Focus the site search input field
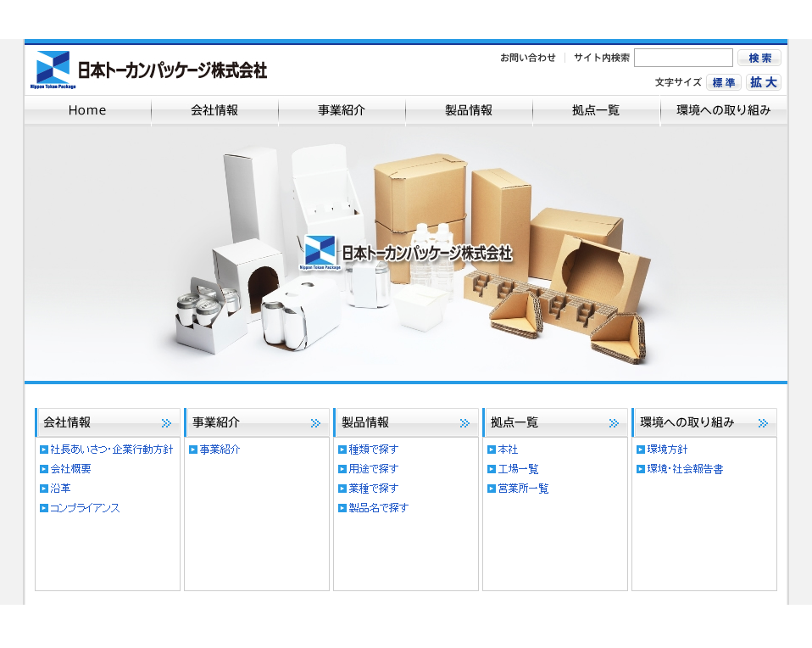The image size is (812, 648). pos(683,58)
